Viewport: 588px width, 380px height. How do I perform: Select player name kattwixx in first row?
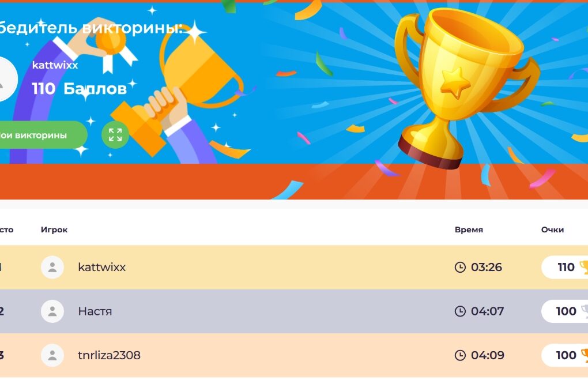click(x=101, y=267)
